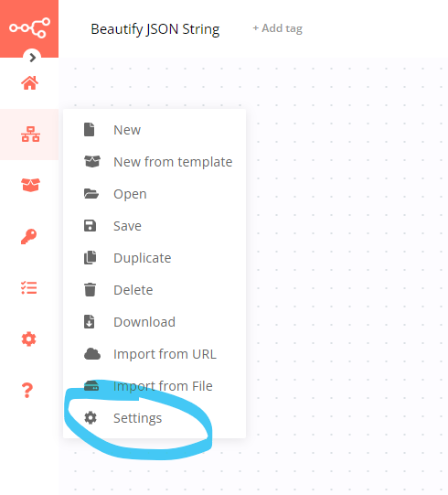Open the circled Settings menu entry

pos(155,418)
